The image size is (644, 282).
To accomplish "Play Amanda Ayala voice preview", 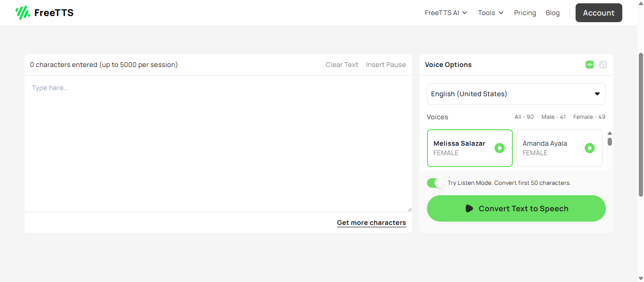I will pyautogui.click(x=589, y=148).
